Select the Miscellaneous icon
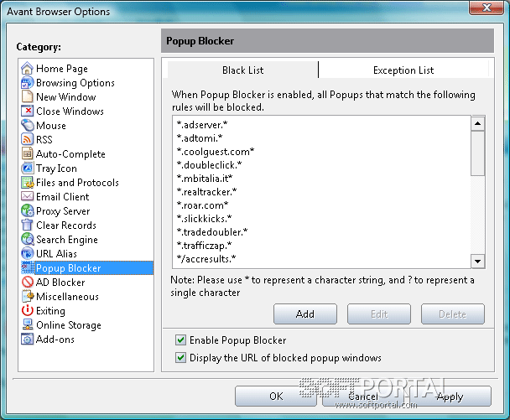510x420 pixels. [x=28, y=297]
